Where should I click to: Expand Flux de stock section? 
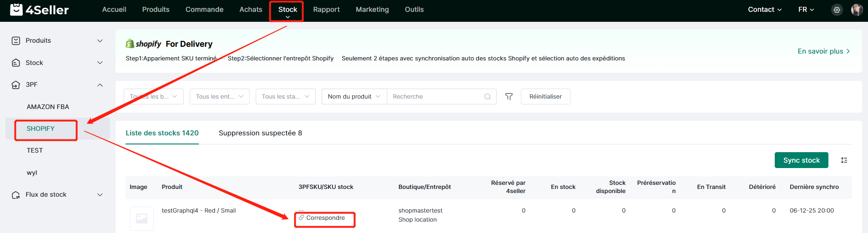coord(100,194)
